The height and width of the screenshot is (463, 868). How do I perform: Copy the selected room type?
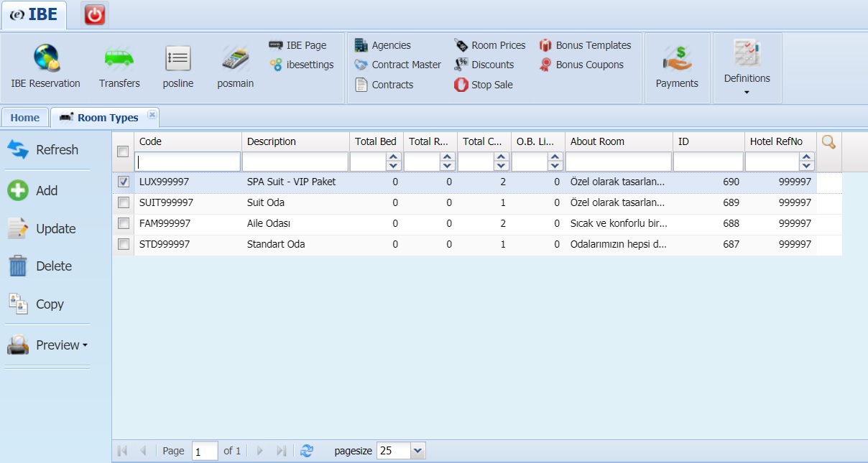36,304
